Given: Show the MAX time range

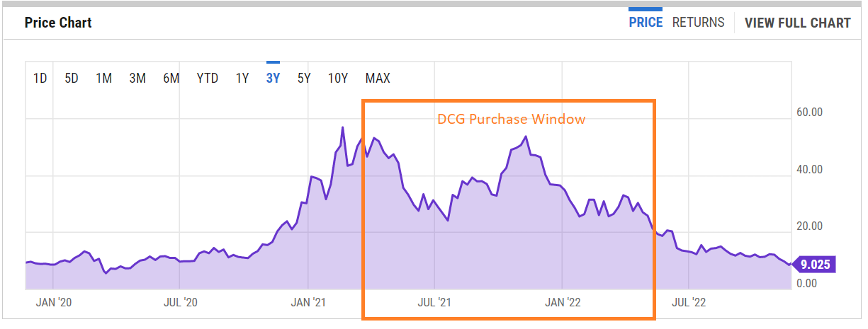Looking at the screenshot, I should pyautogui.click(x=378, y=78).
